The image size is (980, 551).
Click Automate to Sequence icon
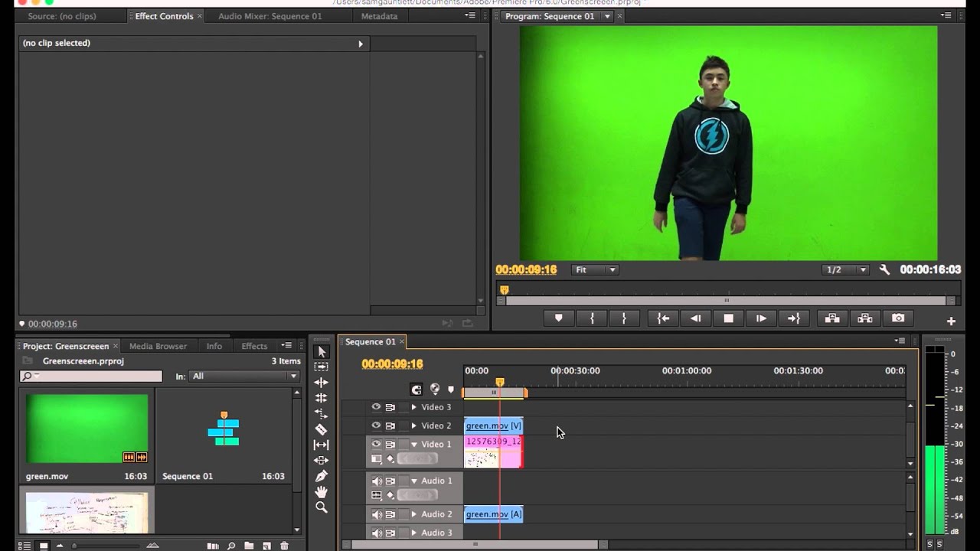point(214,546)
